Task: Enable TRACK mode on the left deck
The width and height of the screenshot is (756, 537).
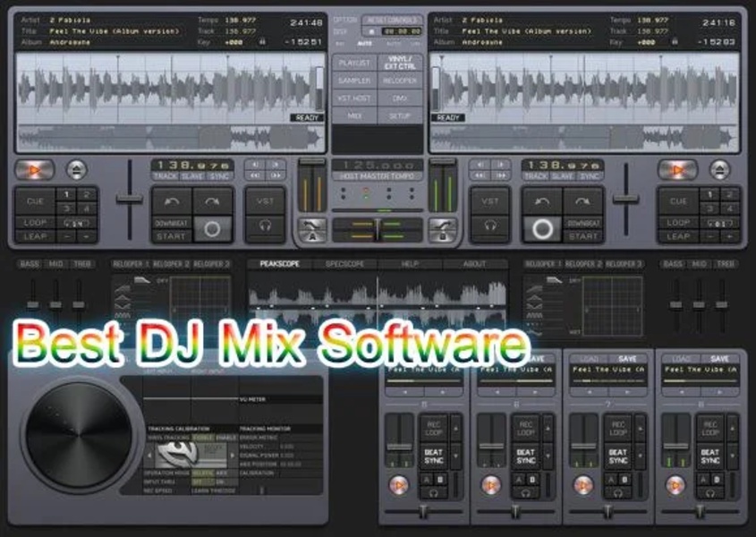Action: click(165, 176)
